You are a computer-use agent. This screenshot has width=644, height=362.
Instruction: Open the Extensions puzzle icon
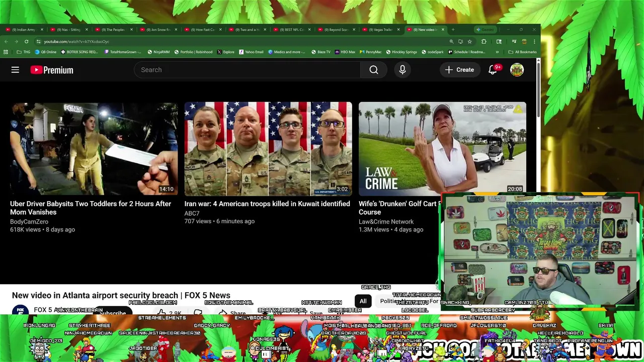484,42
